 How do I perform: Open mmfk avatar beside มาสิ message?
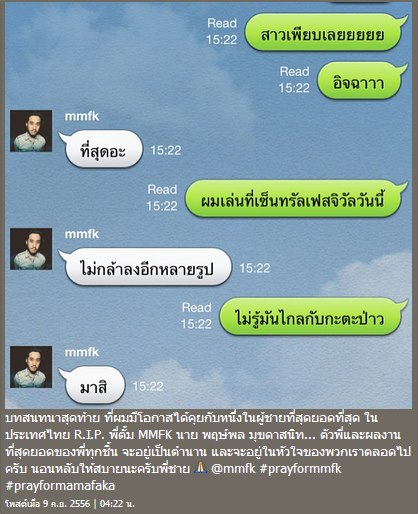31,367
